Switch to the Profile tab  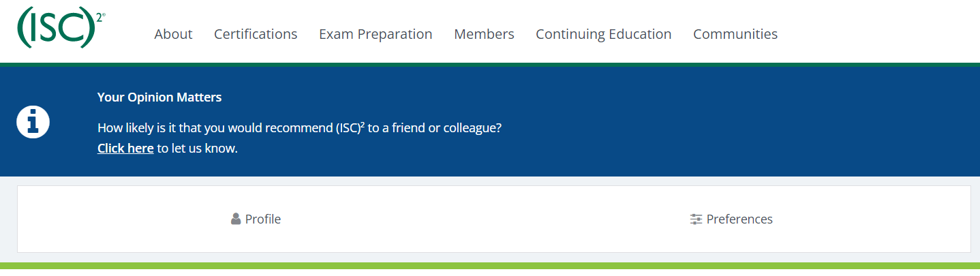coord(262,219)
